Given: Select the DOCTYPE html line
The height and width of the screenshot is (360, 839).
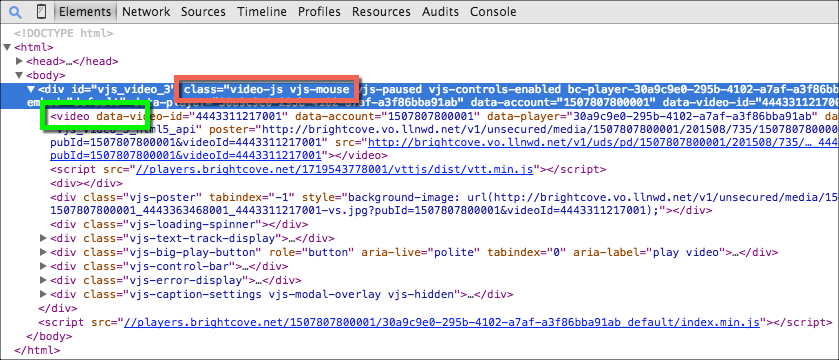Looking at the screenshot, I should click(x=64, y=33).
